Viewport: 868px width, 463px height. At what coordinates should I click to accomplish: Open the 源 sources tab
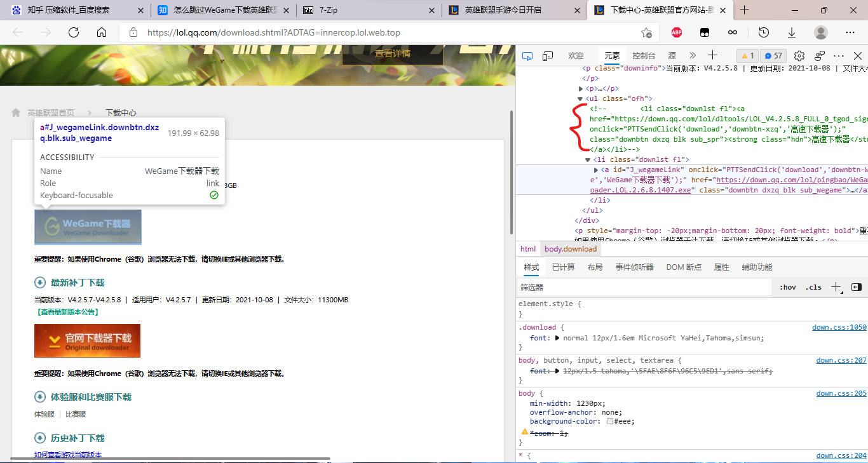pyautogui.click(x=672, y=56)
